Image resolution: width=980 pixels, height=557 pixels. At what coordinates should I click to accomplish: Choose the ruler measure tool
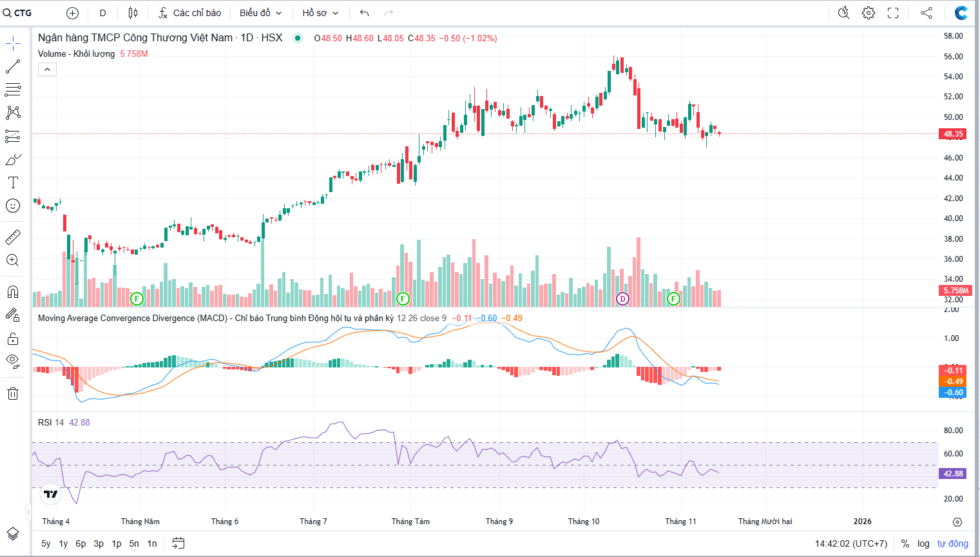tap(13, 237)
